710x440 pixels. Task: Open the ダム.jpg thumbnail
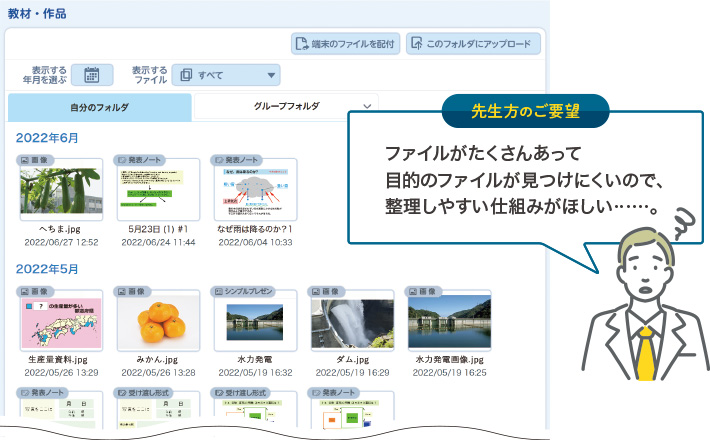[x=352, y=322]
